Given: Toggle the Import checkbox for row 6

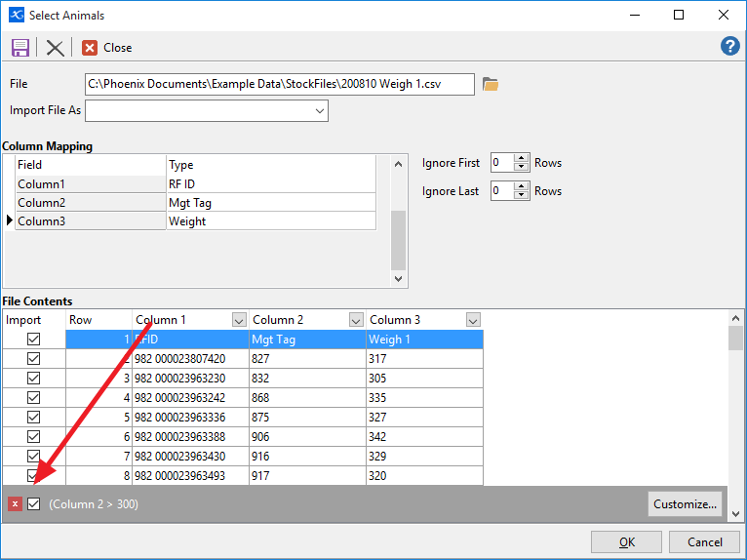Looking at the screenshot, I should pos(33,437).
